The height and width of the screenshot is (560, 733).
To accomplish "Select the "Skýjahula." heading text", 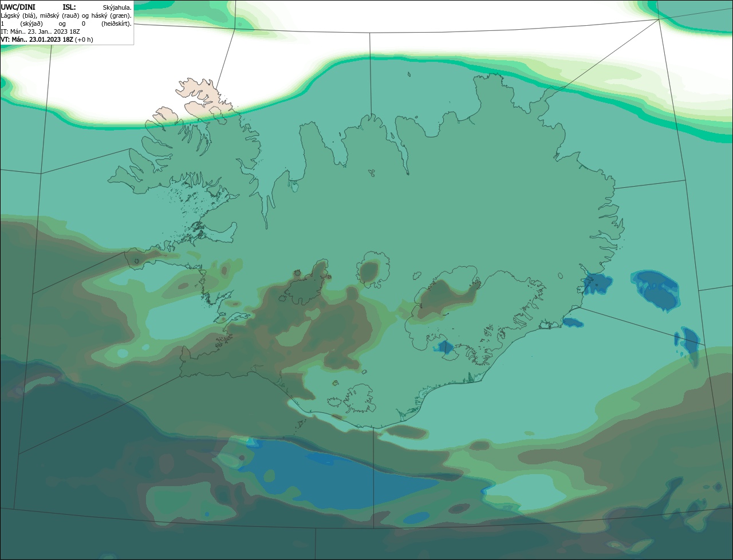I will (117, 8).
